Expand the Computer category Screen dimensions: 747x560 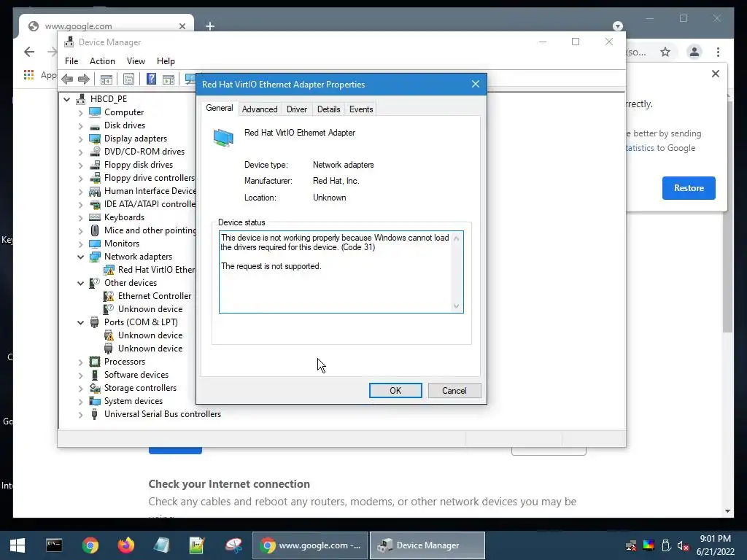click(x=80, y=112)
